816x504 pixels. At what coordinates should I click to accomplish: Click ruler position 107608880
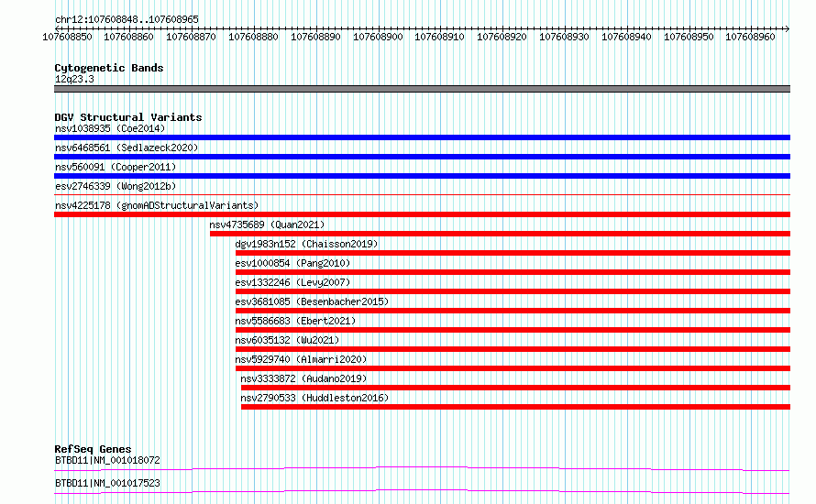pos(253,37)
